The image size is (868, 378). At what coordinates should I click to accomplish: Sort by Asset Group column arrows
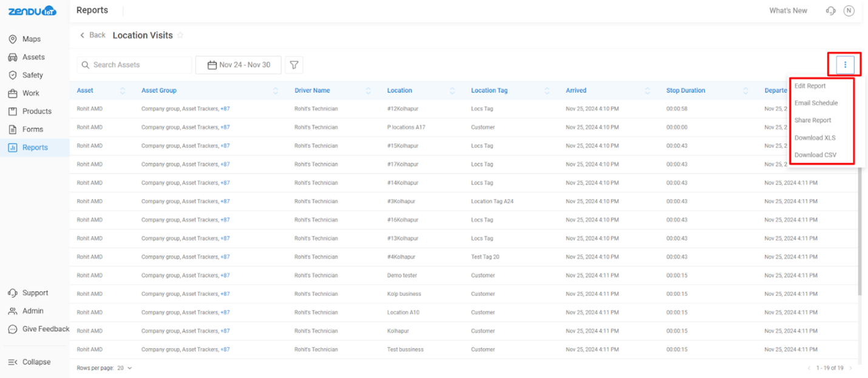(x=276, y=91)
